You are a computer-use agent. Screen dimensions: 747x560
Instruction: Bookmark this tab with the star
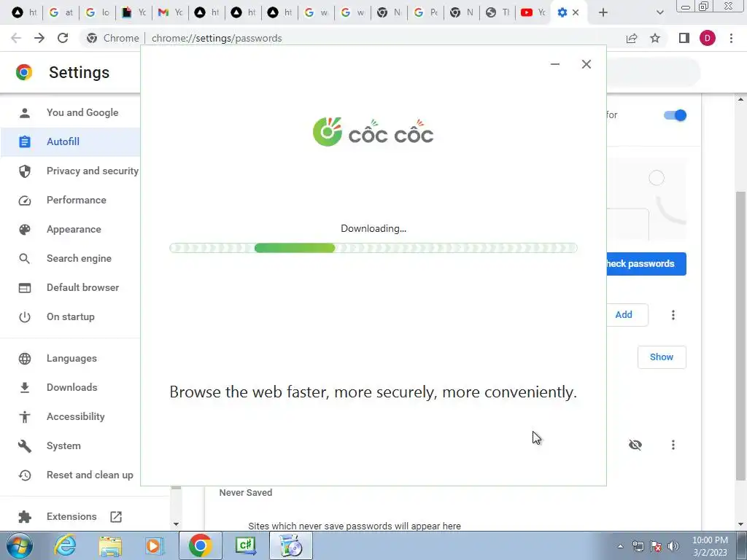click(655, 38)
